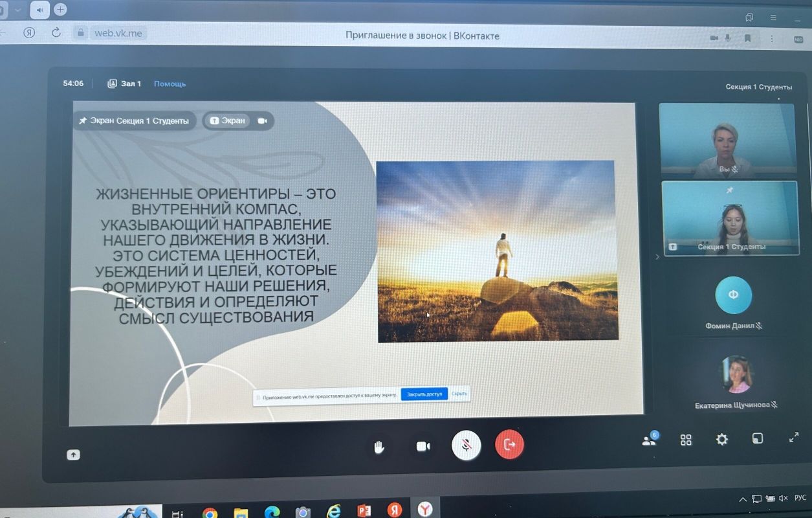
Task: Click the share screen upload icon
Action: coord(73,455)
